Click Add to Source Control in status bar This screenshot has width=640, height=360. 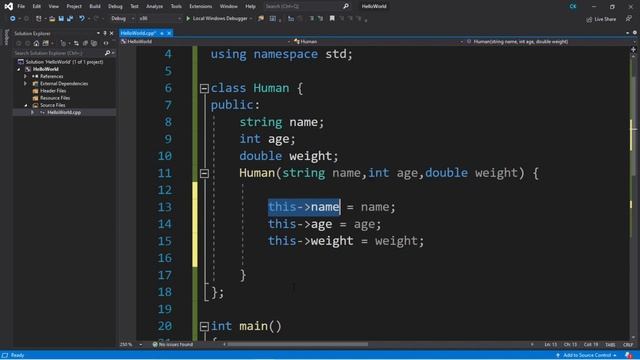[587, 356]
